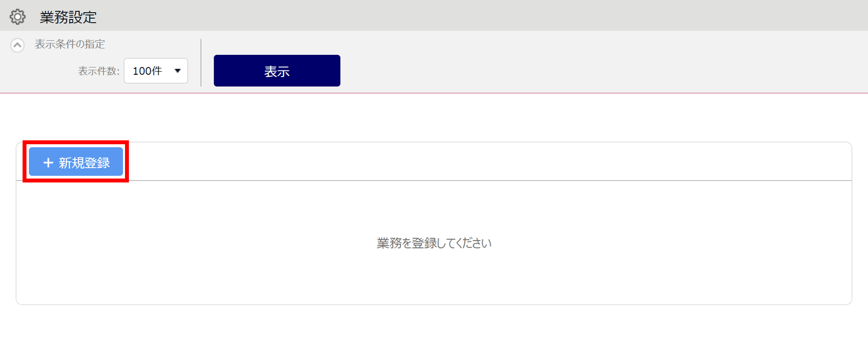Click the 業務を登録してください empty message
The image size is (868, 338).
click(x=434, y=243)
